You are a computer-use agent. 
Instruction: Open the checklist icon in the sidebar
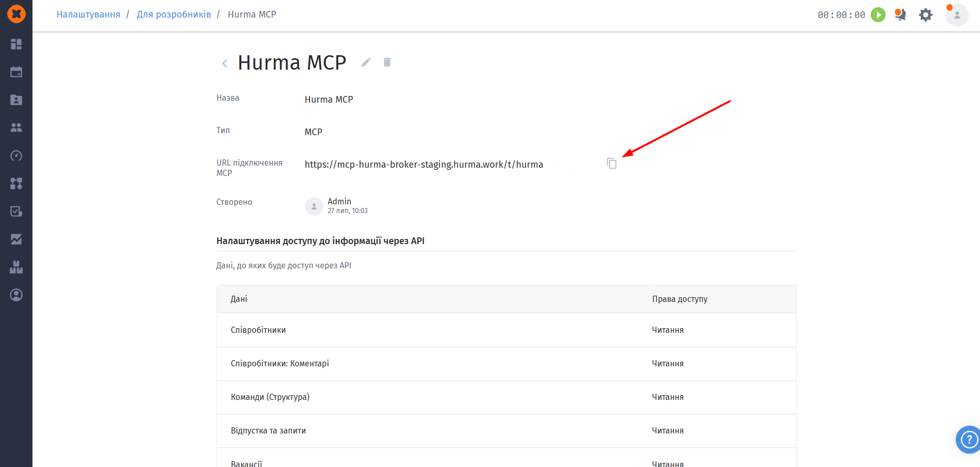(17, 211)
